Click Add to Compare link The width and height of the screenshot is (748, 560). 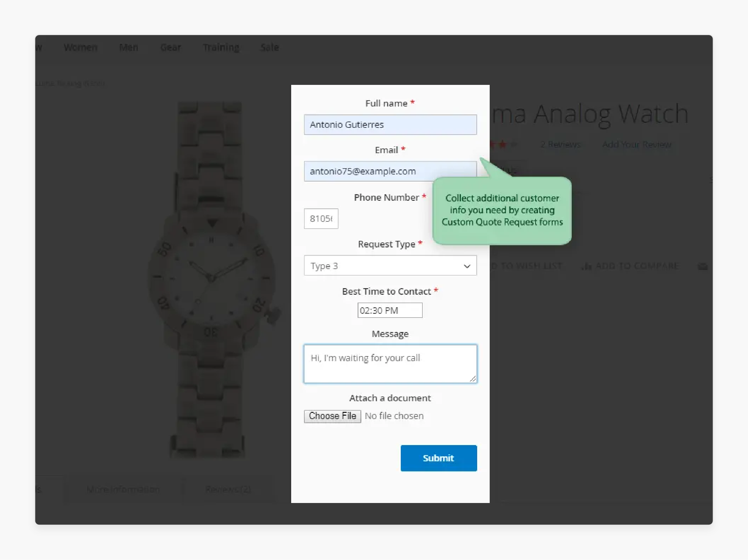click(637, 266)
